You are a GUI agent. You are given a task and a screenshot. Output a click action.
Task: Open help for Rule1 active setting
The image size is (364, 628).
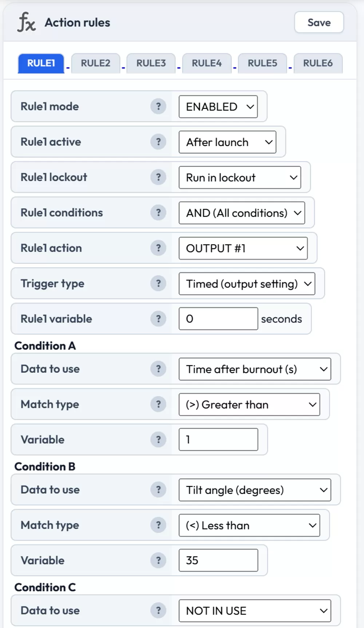pyautogui.click(x=158, y=142)
